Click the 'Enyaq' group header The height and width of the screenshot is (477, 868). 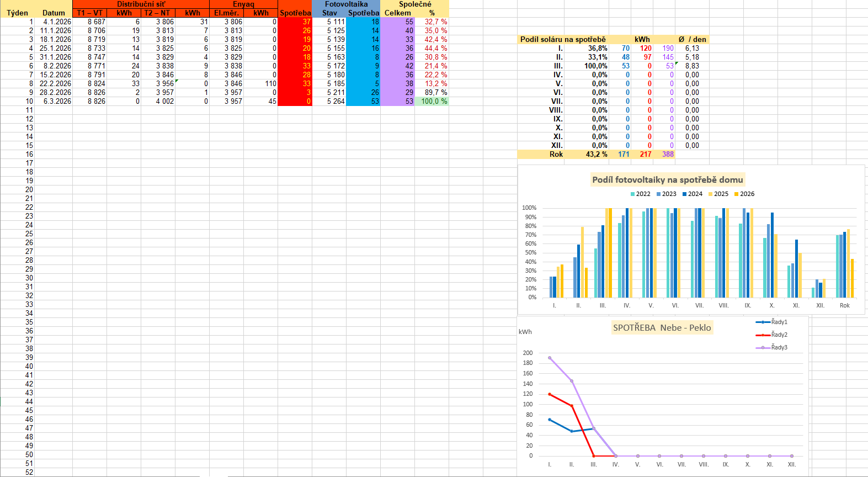243,4
